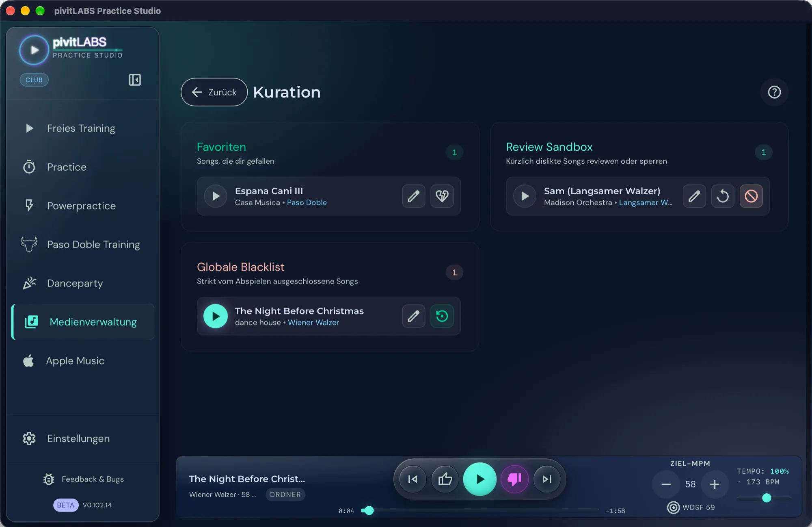Restore The Night Before Christmas from blacklist
812x527 pixels.
click(x=442, y=316)
